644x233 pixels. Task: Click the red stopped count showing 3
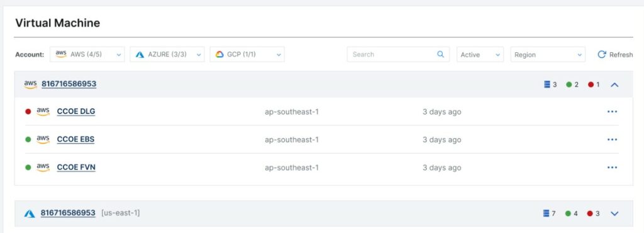click(x=594, y=213)
